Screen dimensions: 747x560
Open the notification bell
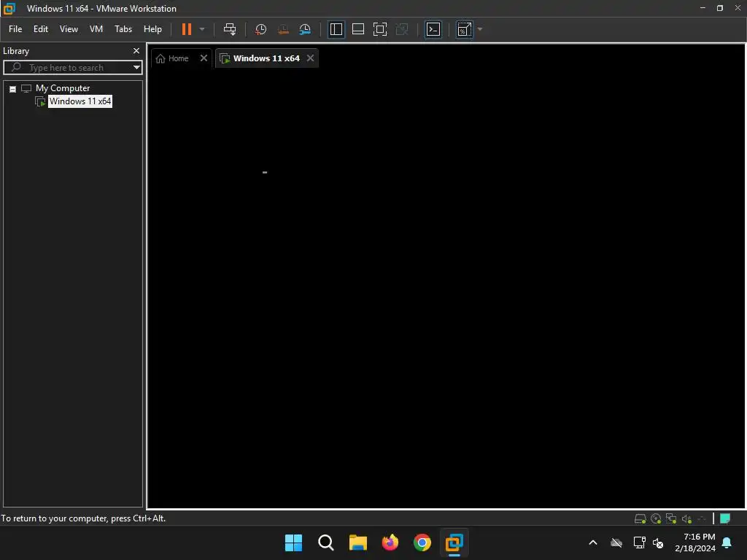point(727,542)
